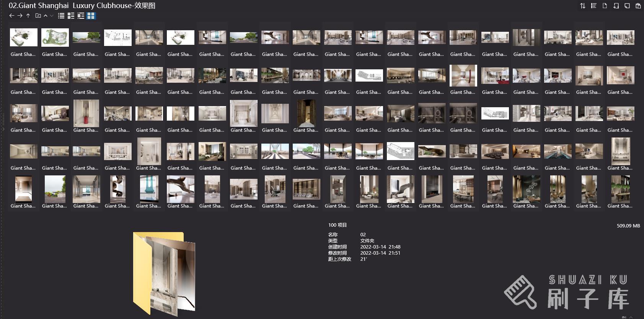Expand the collapsed left side panel handle
The image size is (644, 319).
point(3,129)
